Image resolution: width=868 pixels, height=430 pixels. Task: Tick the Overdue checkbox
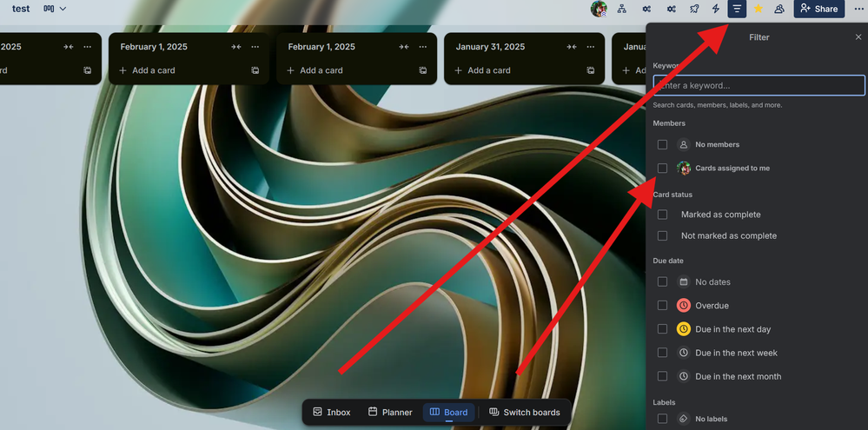click(x=662, y=306)
